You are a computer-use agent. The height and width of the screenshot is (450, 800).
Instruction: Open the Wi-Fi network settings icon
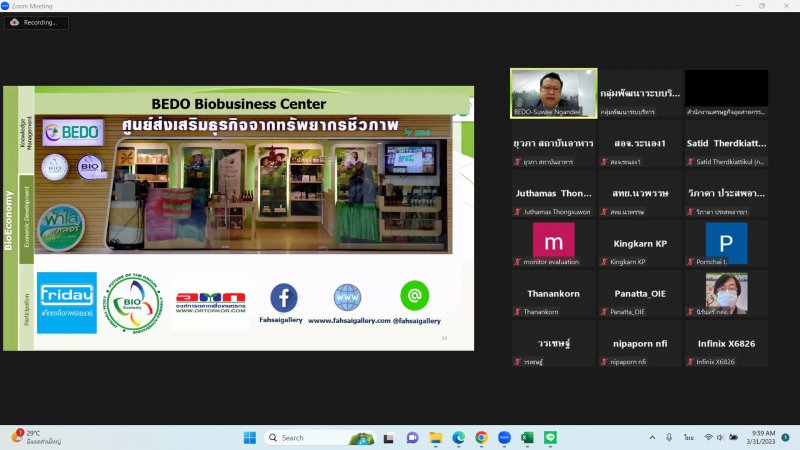pyautogui.click(x=708, y=438)
